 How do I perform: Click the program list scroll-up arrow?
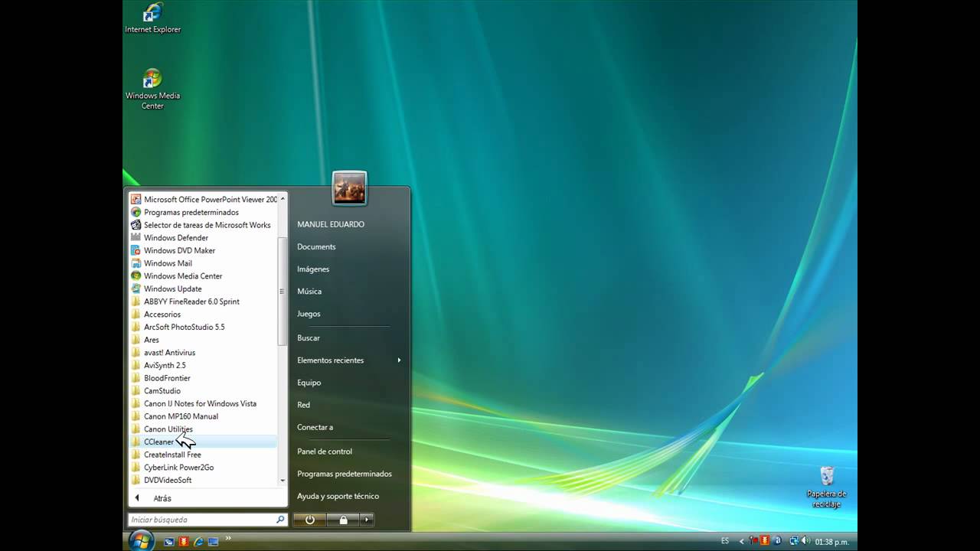point(283,199)
